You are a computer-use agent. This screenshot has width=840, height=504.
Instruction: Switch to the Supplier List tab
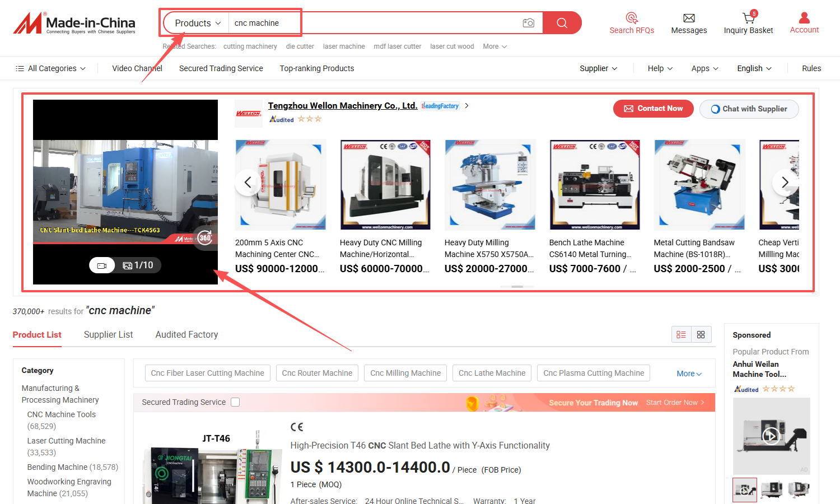tap(108, 334)
